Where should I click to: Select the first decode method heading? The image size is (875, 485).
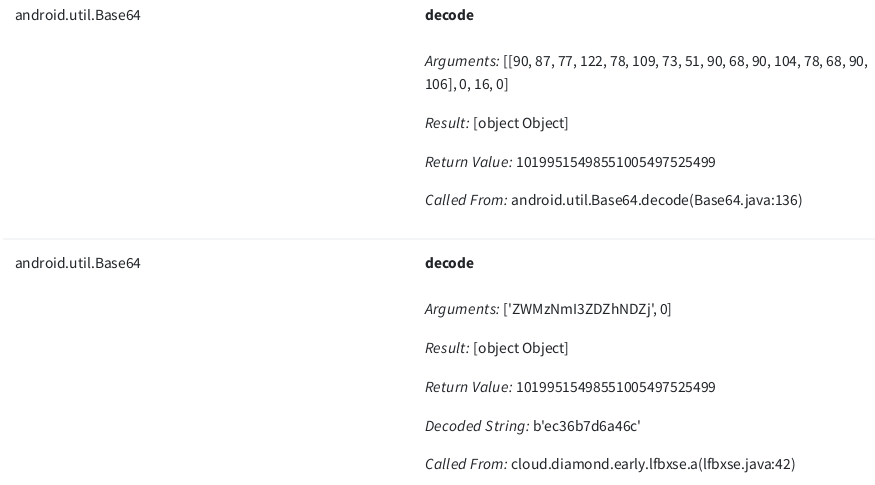tap(449, 15)
